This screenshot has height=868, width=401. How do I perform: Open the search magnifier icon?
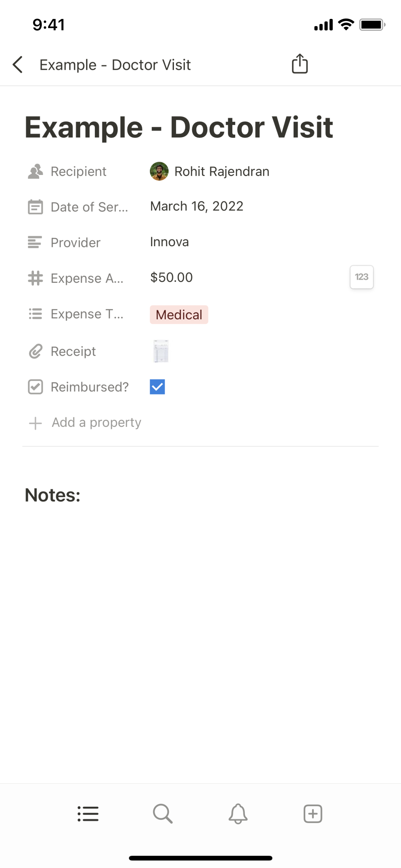tap(163, 814)
